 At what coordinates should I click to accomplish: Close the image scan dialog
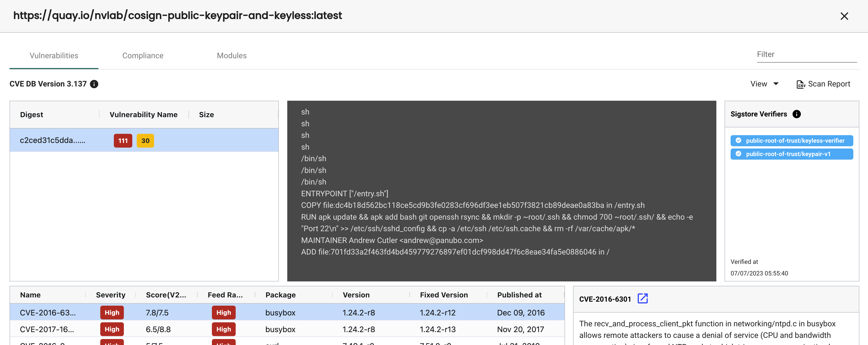[844, 16]
